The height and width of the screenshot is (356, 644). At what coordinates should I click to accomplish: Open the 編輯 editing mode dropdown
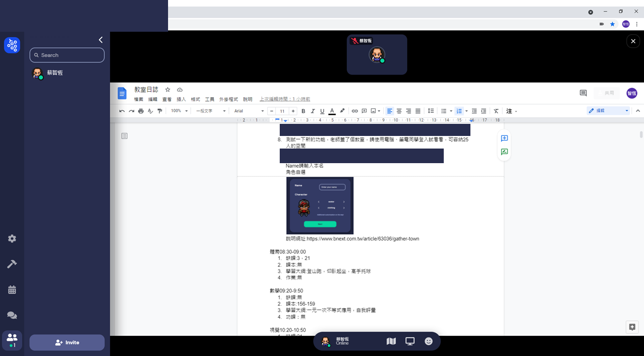click(x=609, y=111)
